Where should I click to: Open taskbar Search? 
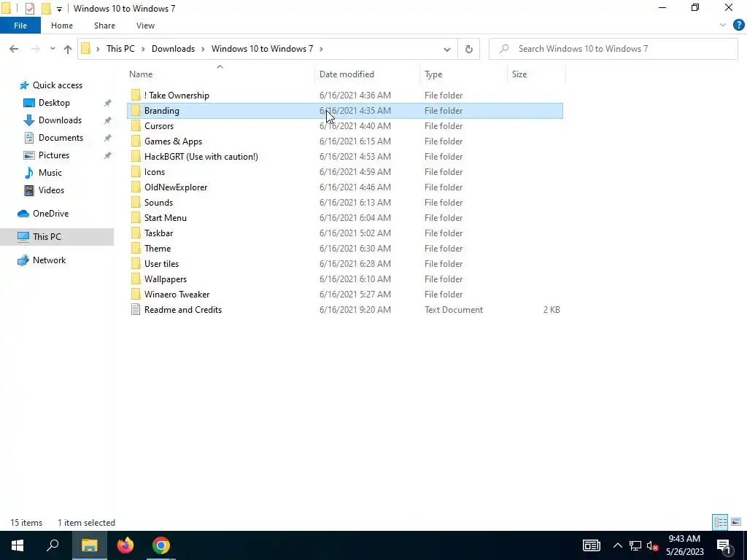coord(53,545)
